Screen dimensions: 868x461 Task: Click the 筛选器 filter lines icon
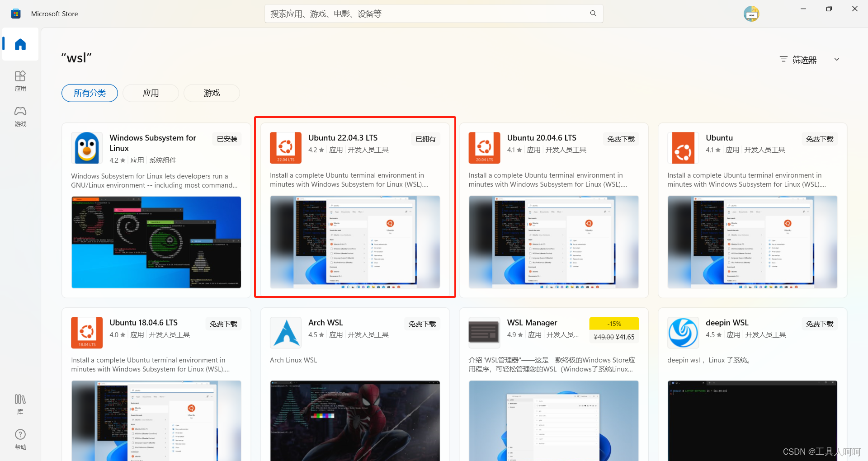(783, 59)
